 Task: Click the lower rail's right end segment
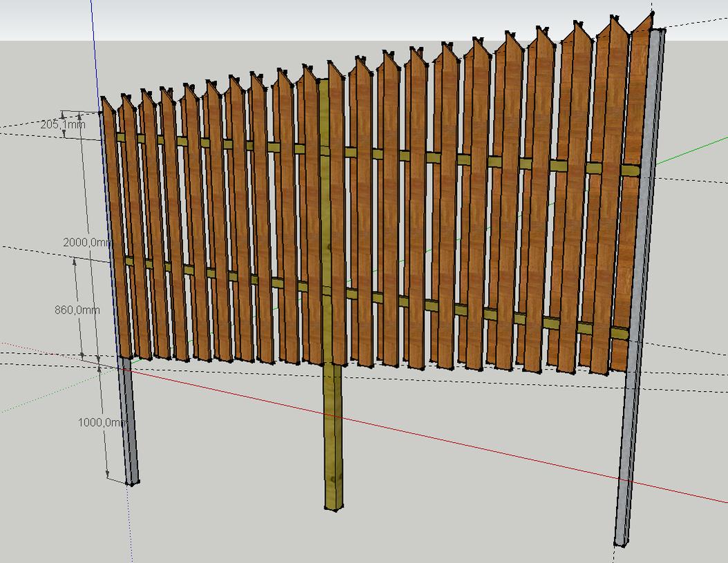(x=619, y=333)
